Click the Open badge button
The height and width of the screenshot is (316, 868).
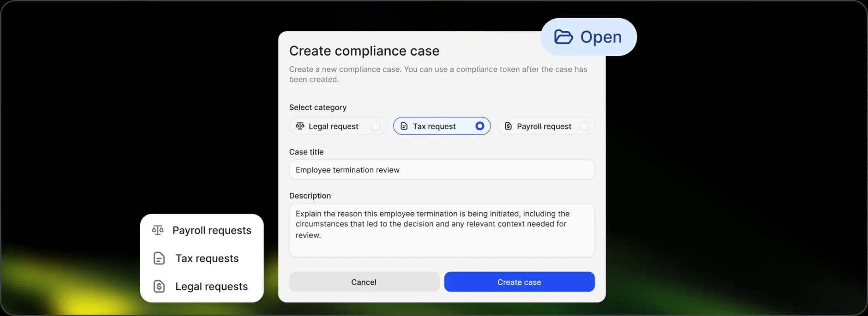(x=589, y=37)
